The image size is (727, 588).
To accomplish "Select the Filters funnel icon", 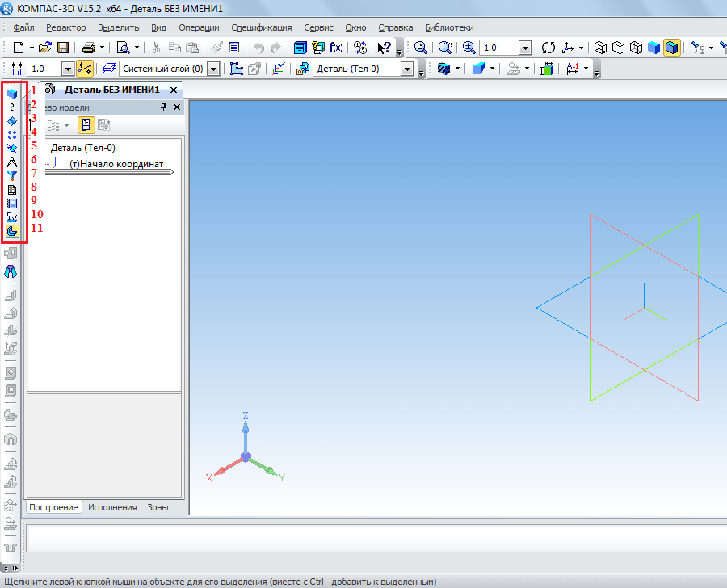I will 12,175.
